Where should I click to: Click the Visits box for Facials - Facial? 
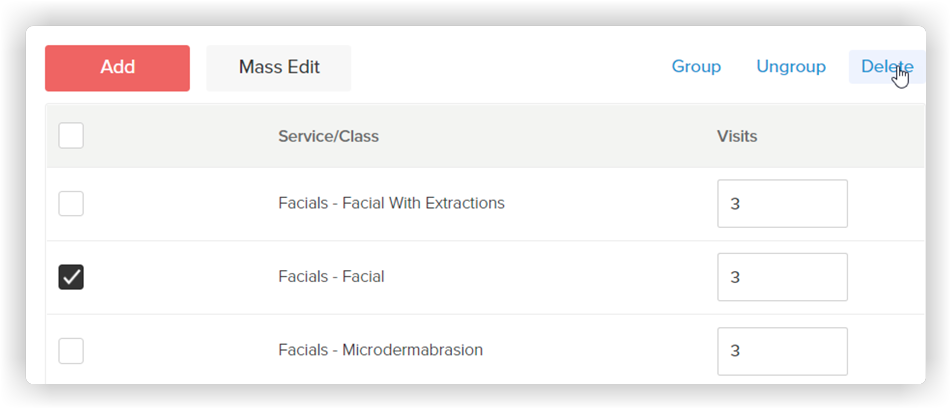(782, 277)
